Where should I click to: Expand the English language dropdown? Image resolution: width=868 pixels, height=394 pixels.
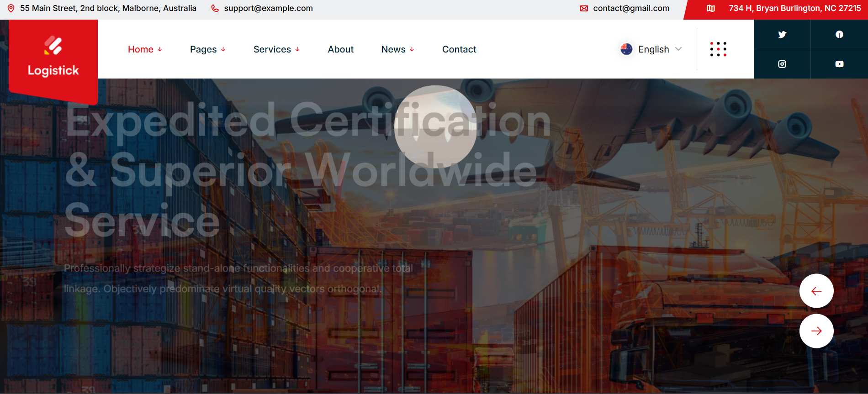click(651, 49)
